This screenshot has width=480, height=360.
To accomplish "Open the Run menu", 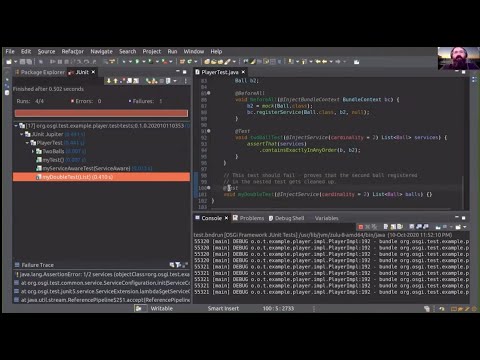I will 172,52.
